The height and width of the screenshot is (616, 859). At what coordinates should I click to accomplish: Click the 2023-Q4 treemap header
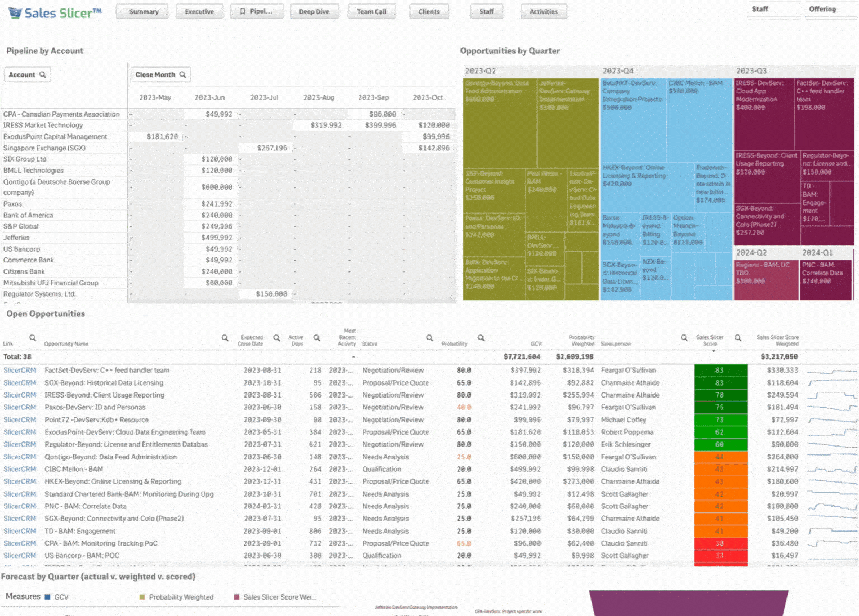click(x=666, y=71)
